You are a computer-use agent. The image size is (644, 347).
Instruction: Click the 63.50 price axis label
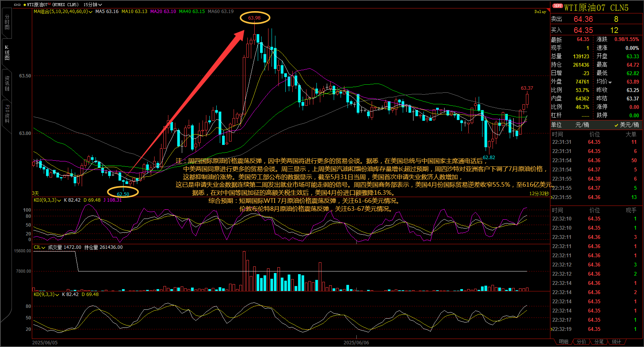click(x=25, y=76)
